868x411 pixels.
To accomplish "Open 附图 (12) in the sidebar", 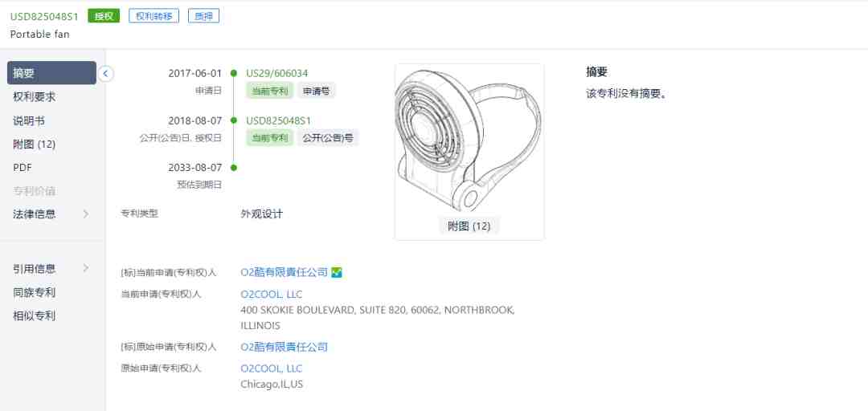I will pyautogui.click(x=35, y=144).
